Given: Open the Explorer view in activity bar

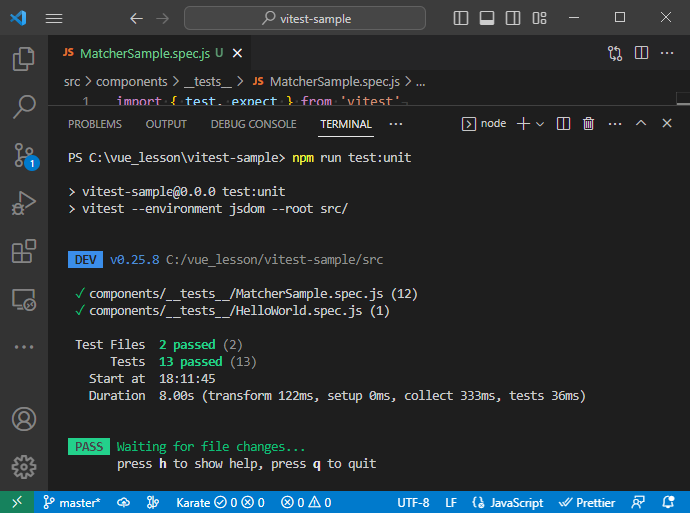Looking at the screenshot, I should pos(24,59).
